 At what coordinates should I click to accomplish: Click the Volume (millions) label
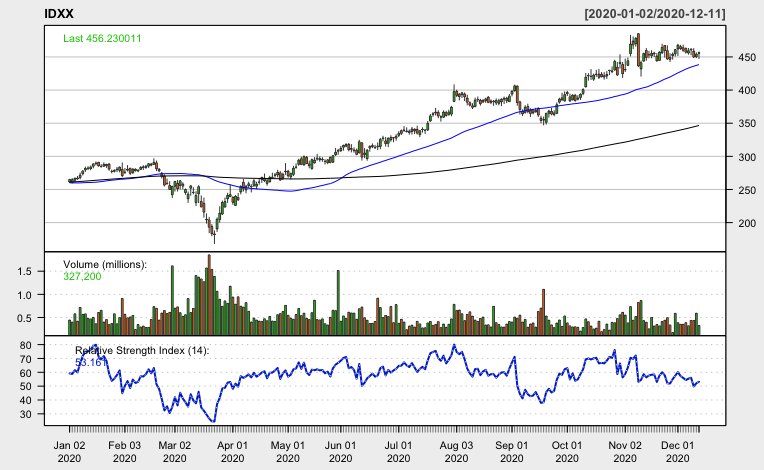pyautogui.click(x=105, y=264)
